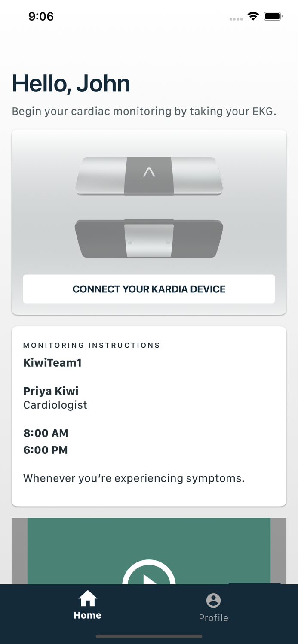The width and height of the screenshot is (298, 644).
Task: Tap the symptoms instruction text
Action: point(134,478)
